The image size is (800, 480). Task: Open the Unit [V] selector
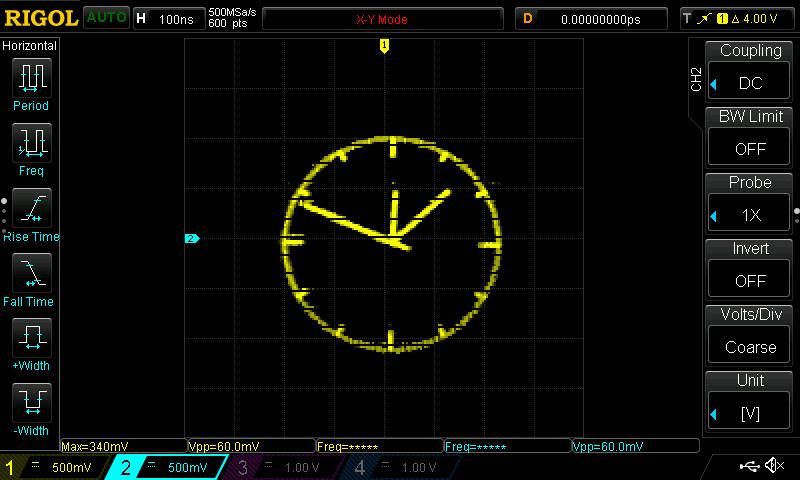750,399
